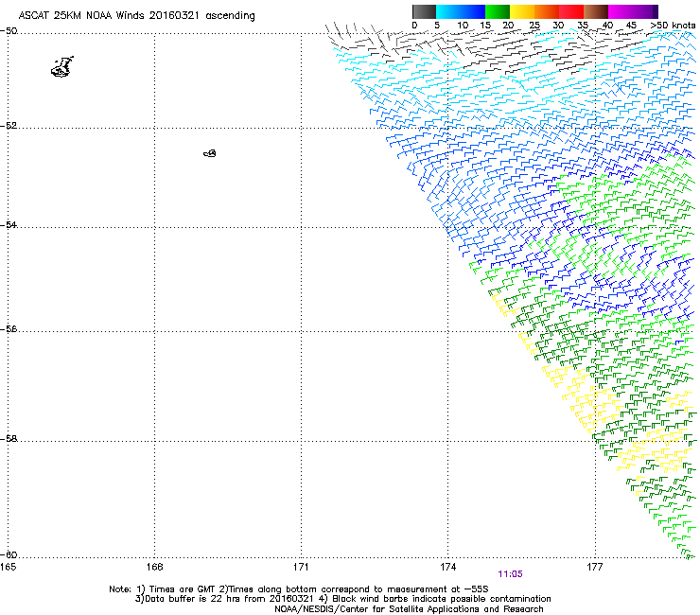Click the -52 latitude axis label
Viewport: 700px width, 615px height.
point(9,126)
